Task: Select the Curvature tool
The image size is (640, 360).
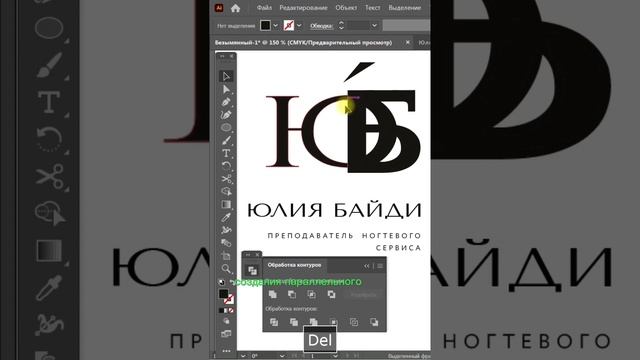Action: coord(226,115)
